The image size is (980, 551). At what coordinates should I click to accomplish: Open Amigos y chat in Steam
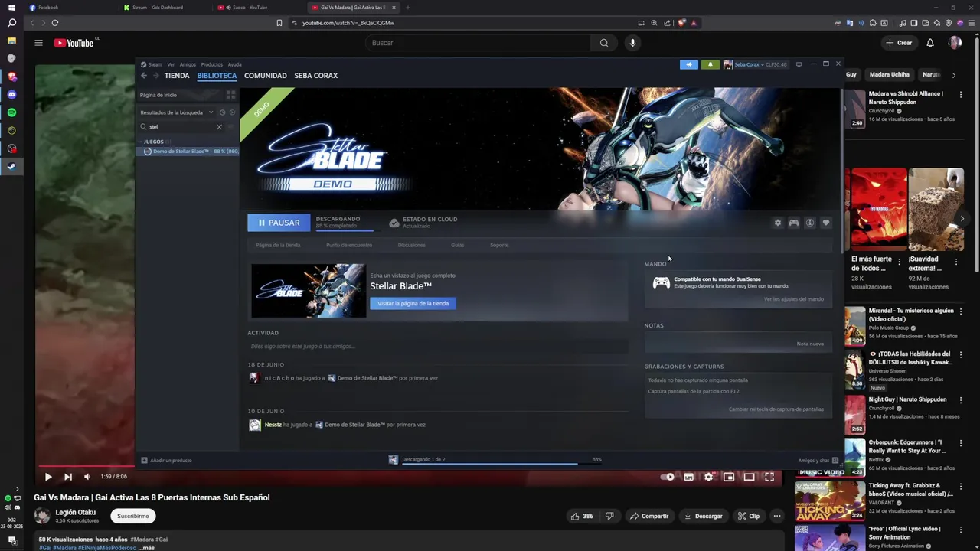pyautogui.click(x=818, y=461)
